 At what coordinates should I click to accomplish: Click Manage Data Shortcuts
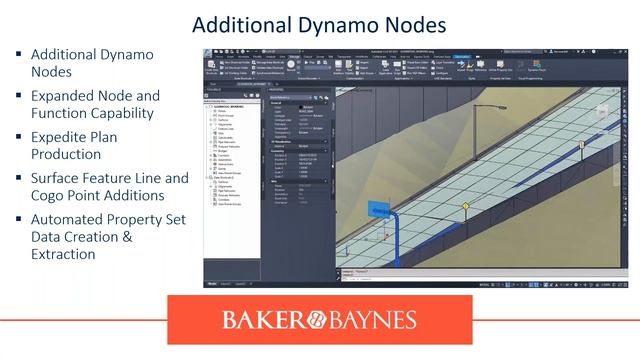[x=268, y=62]
